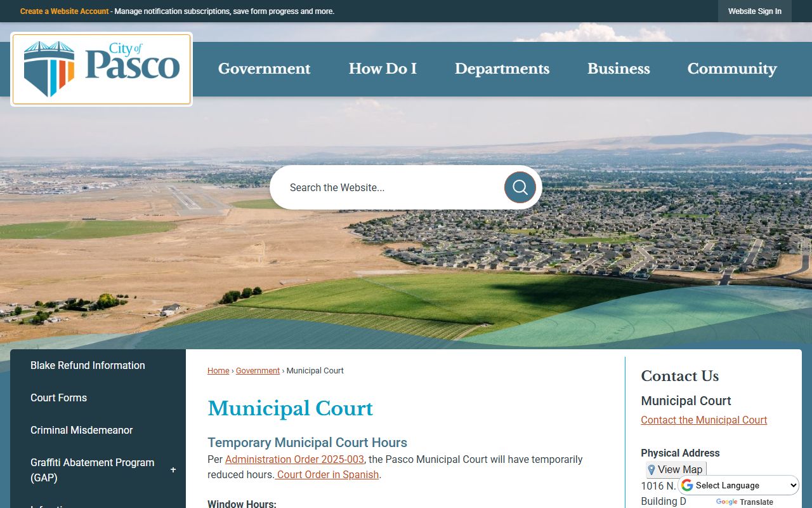812x508 pixels.
Task: Click the Google logo in translate widget
Action: (687, 485)
